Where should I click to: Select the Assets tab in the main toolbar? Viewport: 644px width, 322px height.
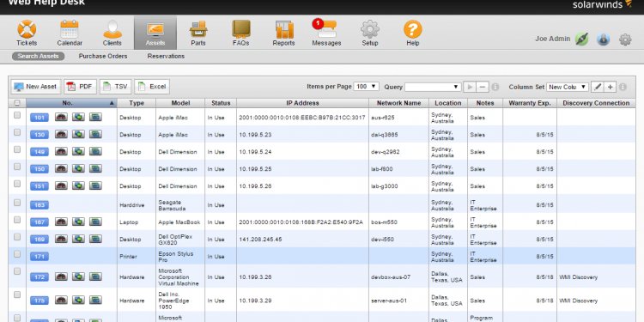tap(155, 33)
